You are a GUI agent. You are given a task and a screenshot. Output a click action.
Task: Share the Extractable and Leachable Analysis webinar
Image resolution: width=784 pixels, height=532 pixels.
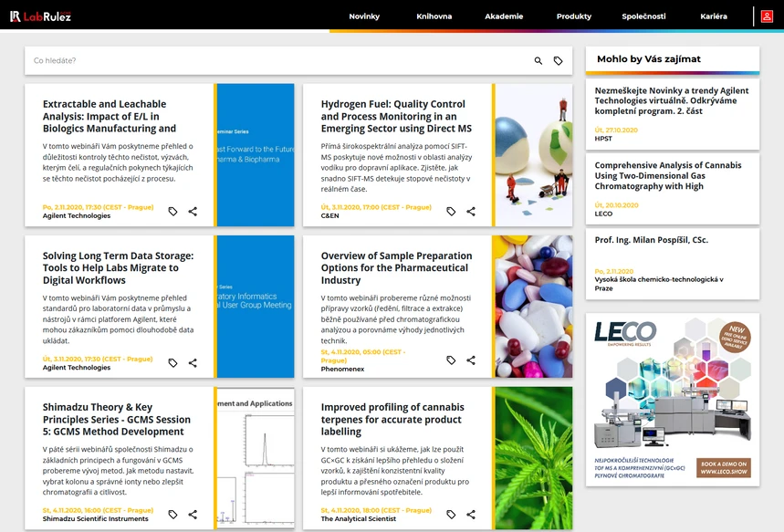(193, 212)
